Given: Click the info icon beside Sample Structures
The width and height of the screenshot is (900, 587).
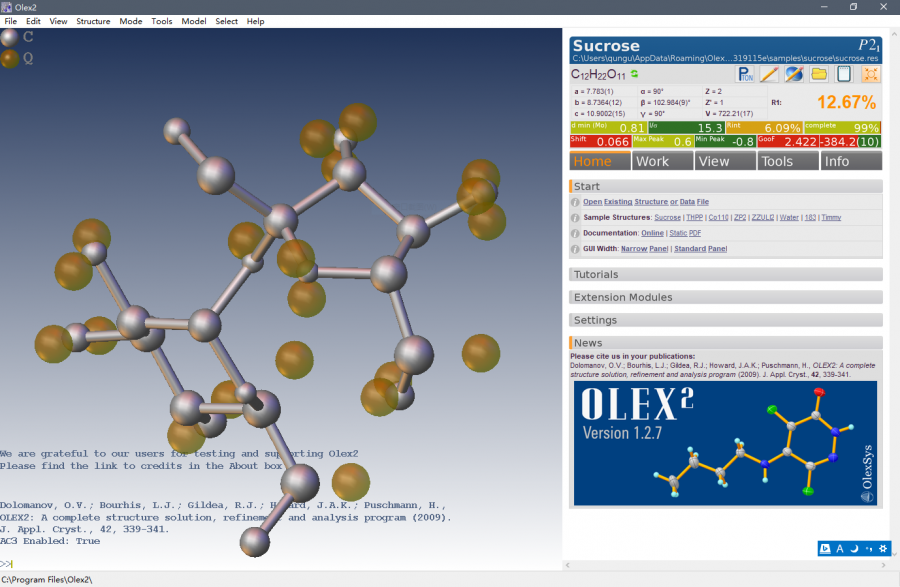Looking at the screenshot, I should coord(575,218).
